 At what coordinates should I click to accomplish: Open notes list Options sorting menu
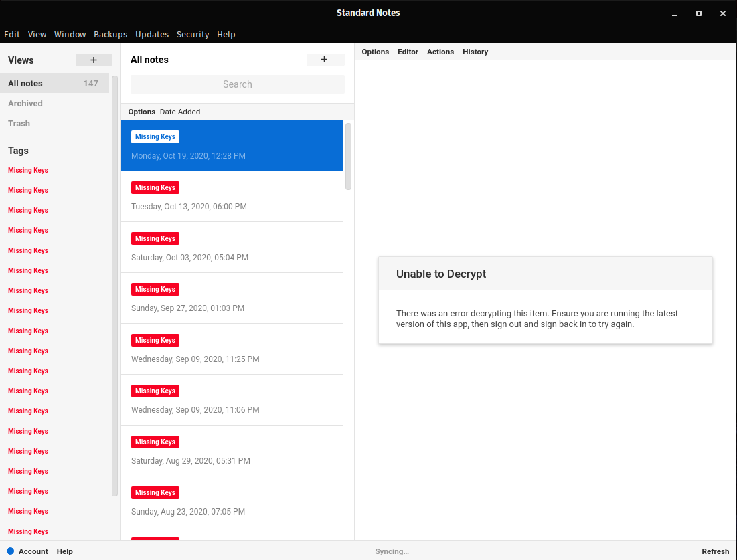(x=141, y=112)
